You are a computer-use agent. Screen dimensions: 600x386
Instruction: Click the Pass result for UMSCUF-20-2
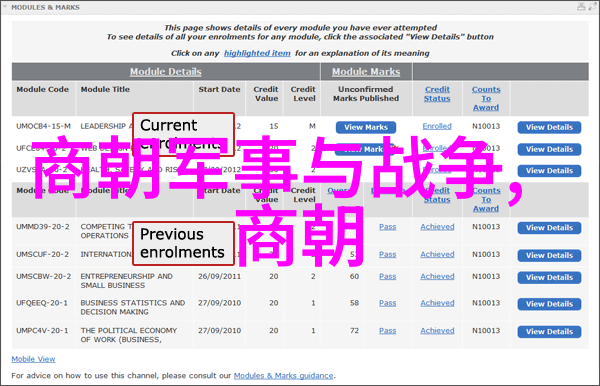(x=388, y=254)
